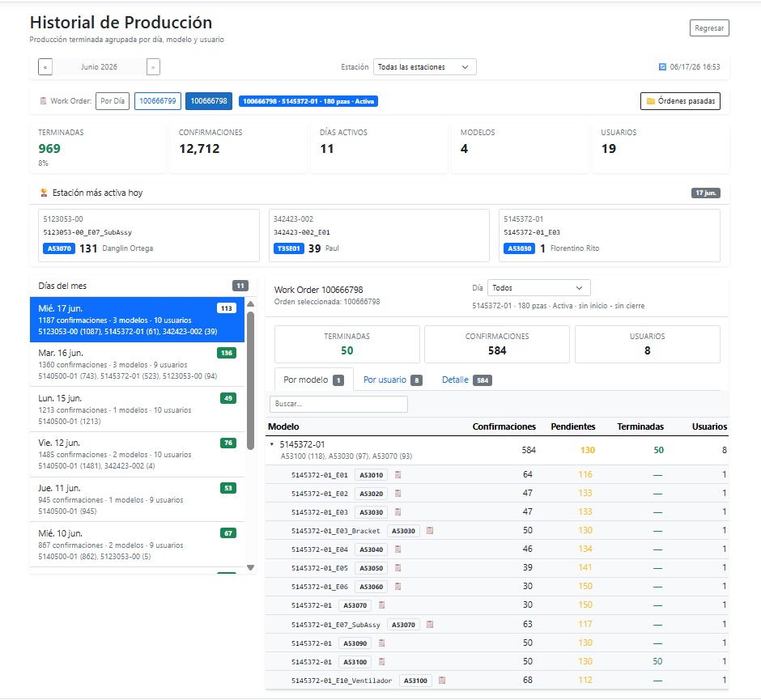Click clipboard icon beside 5145372-01_E04
The image size is (761, 700).
pyautogui.click(x=398, y=549)
